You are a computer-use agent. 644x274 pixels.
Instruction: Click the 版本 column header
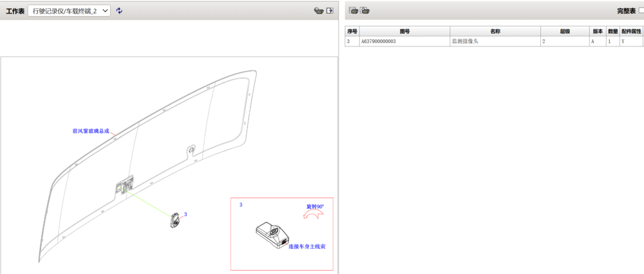point(598,31)
